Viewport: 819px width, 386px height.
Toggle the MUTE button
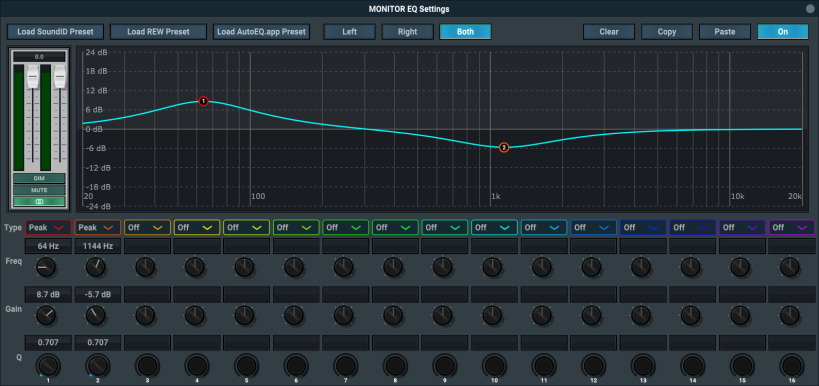tap(39, 190)
